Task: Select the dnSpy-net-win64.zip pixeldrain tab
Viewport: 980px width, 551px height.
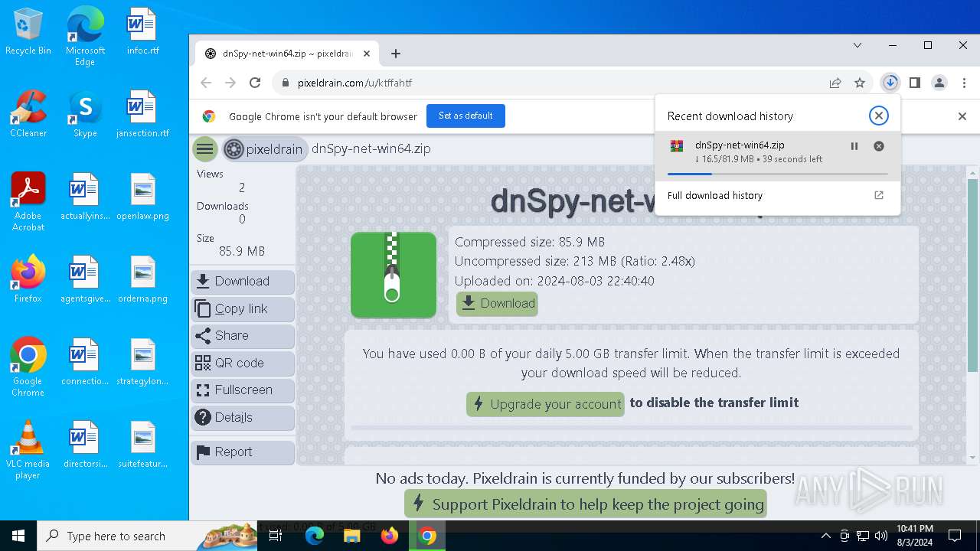Action: (287, 54)
